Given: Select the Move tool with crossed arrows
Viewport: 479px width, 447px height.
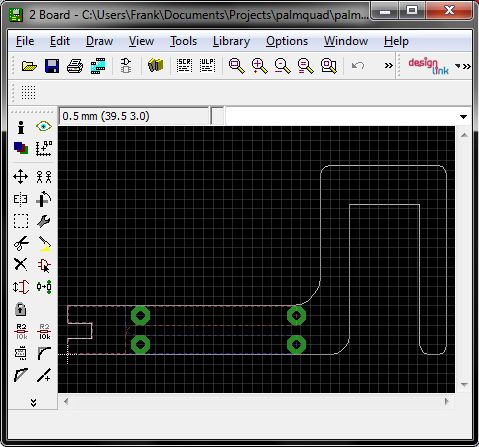Looking at the screenshot, I should click(x=21, y=177).
